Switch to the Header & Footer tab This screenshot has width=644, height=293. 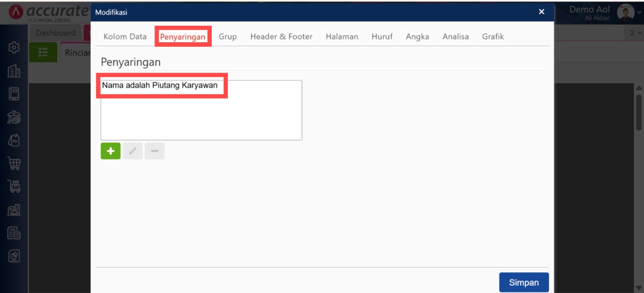click(x=281, y=37)
